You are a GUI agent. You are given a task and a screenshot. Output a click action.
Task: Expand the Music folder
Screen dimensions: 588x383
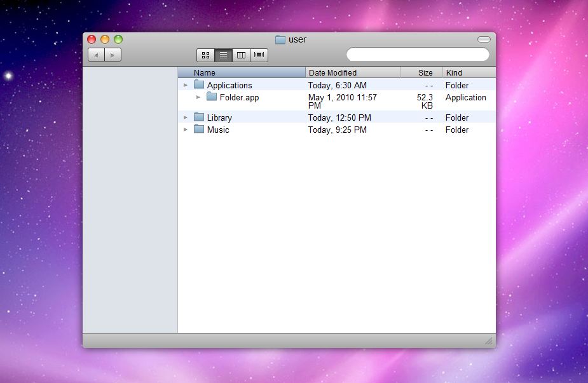pyautogui.click(x=185, y=130)
